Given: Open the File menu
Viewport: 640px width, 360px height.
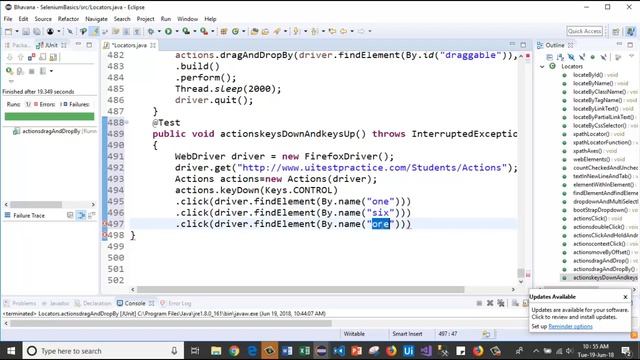Looking at the screenshot, I should pos(8,19).
